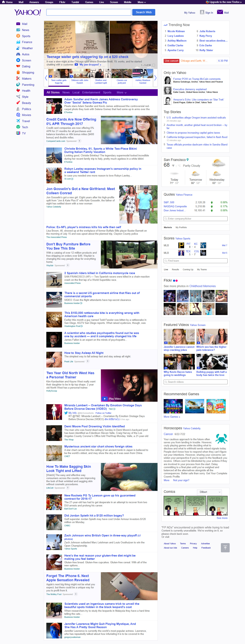Screen dimensions: 245x644
Task: Open the Weather sun icon
Action: [18, 48]
